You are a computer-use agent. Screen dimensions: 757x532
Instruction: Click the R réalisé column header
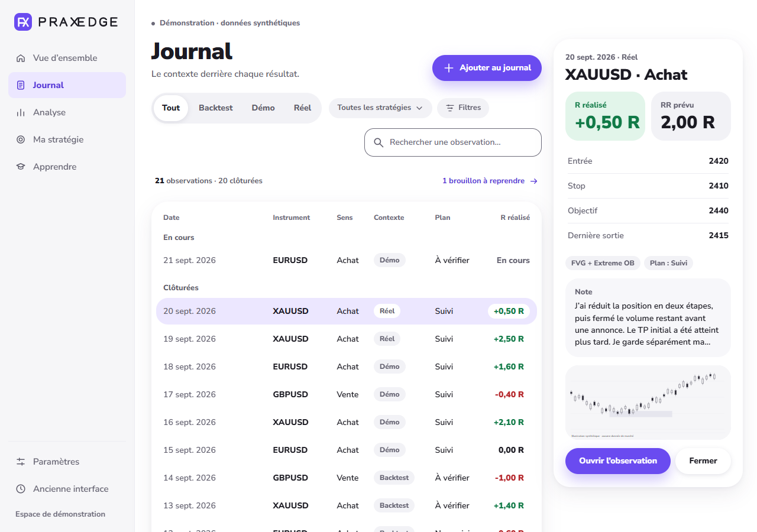[x=515, y=218]
